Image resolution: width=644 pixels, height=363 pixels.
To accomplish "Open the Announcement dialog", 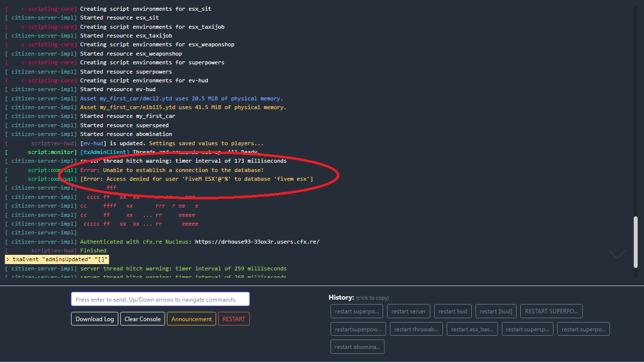I will [x=191, y=319].
